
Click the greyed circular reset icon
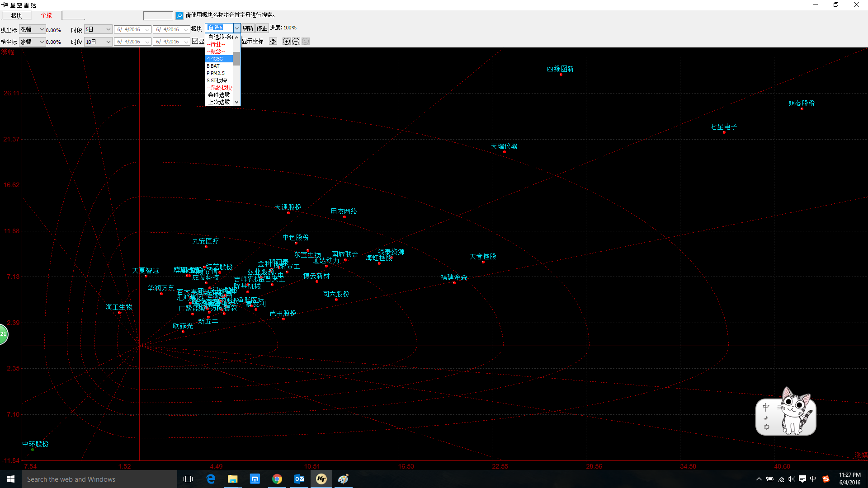[x=306, y=42]
